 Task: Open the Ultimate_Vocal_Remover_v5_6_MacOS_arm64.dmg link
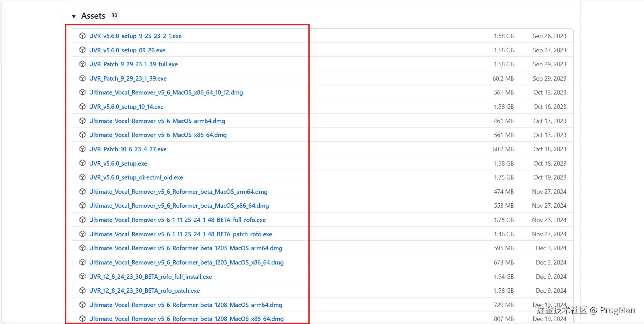[157, 121]
